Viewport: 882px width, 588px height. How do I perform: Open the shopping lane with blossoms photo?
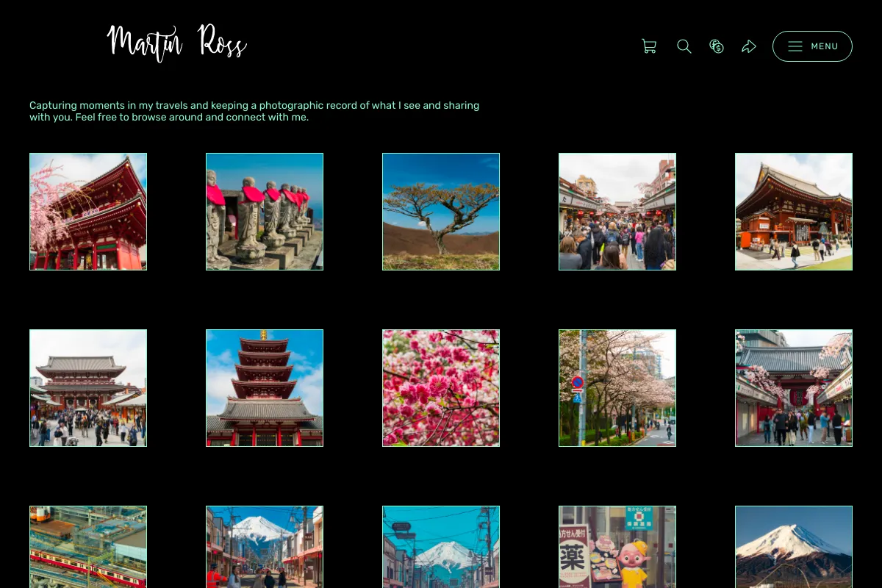(x=794, y=388)
